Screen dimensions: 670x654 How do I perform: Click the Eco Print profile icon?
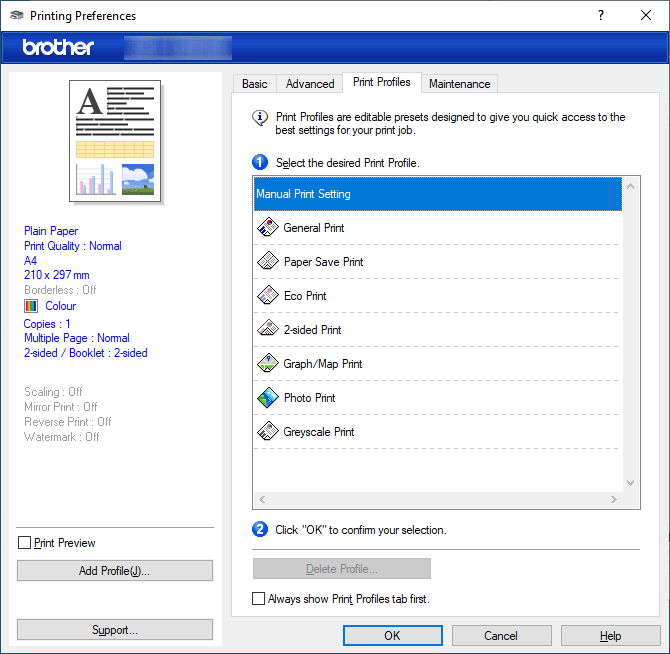click(267, 296)
